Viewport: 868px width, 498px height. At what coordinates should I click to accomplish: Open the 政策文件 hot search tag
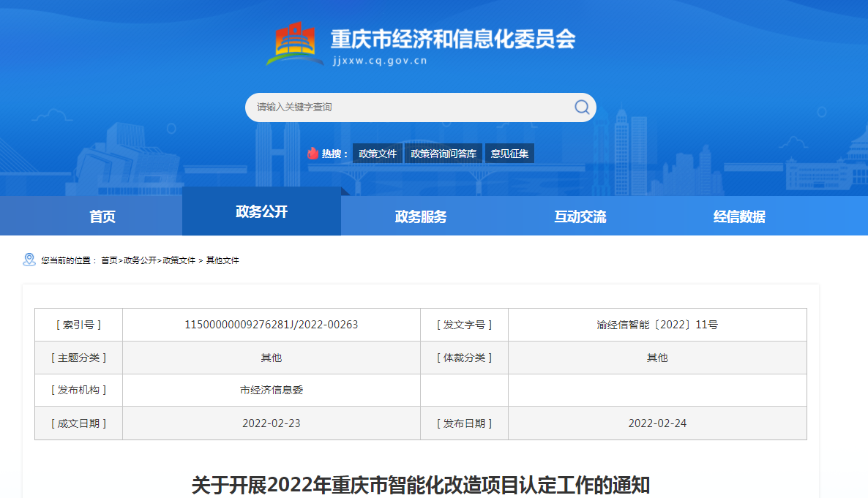tap(378, 154)
